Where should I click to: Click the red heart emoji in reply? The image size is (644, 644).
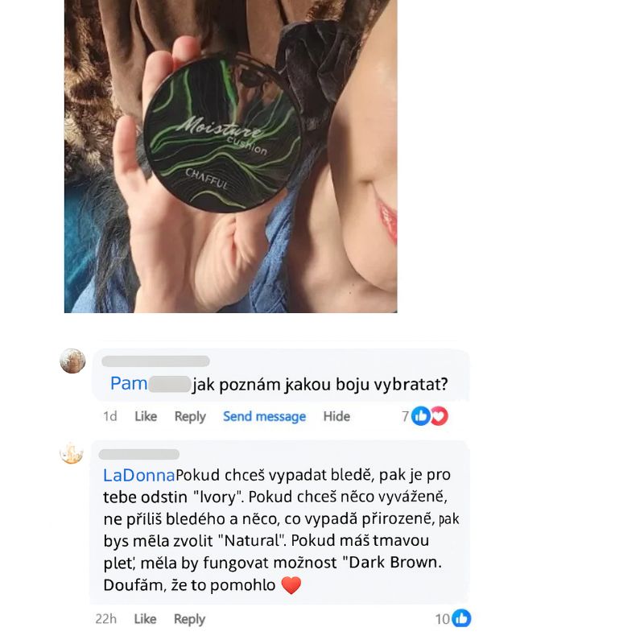tap(291, 585)
